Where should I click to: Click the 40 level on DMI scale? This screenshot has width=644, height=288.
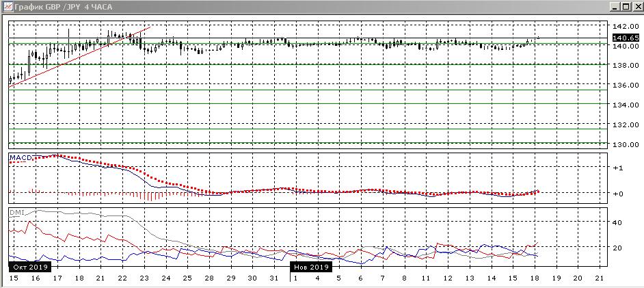click(x=616, y=222)
